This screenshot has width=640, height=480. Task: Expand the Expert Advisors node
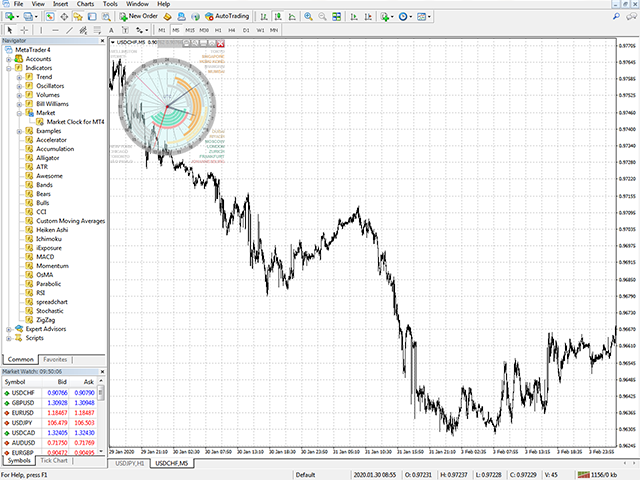click(9, 329)
